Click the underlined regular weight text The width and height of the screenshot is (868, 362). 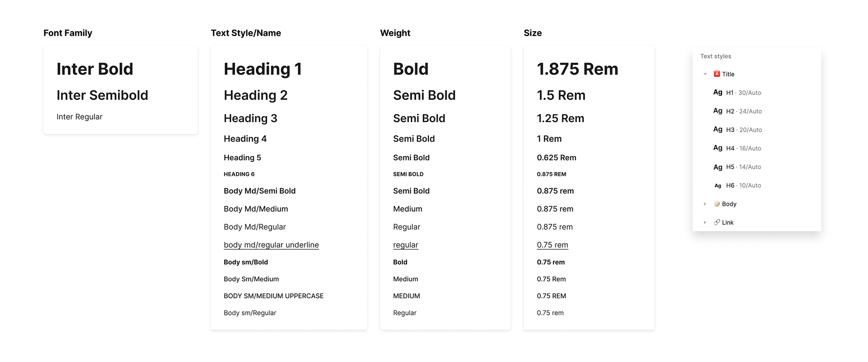tap(406, 245)
